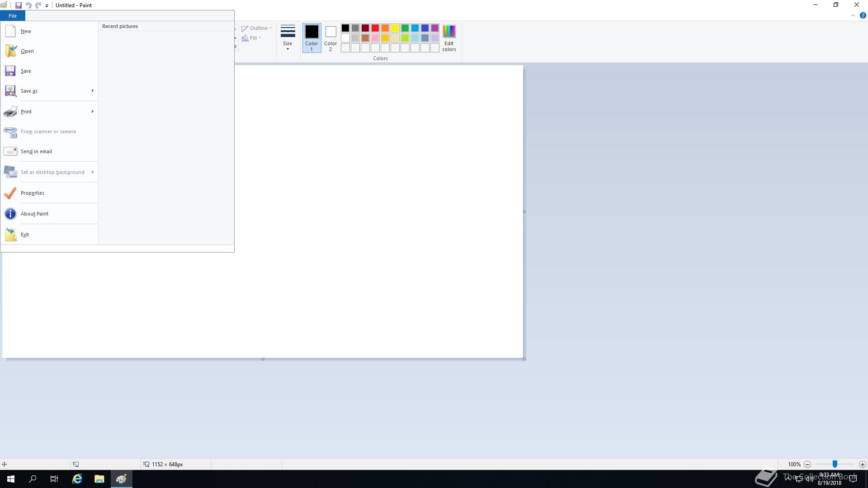Click the Paint Help question mark icon
The height and width of the screenshot is (488, 868).
coord(863,15)
